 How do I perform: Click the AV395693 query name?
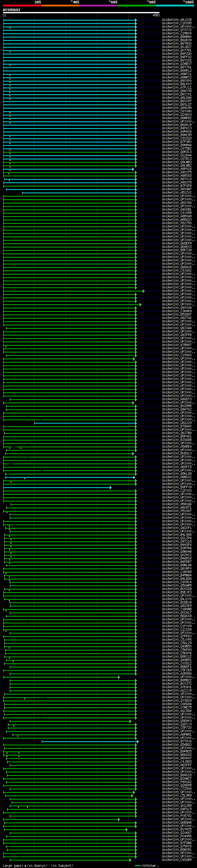pyautogui.click(x=11, y=10)
